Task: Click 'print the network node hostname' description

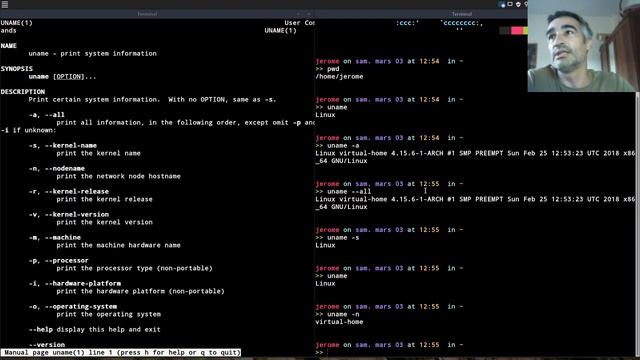Action: [118, 176]
